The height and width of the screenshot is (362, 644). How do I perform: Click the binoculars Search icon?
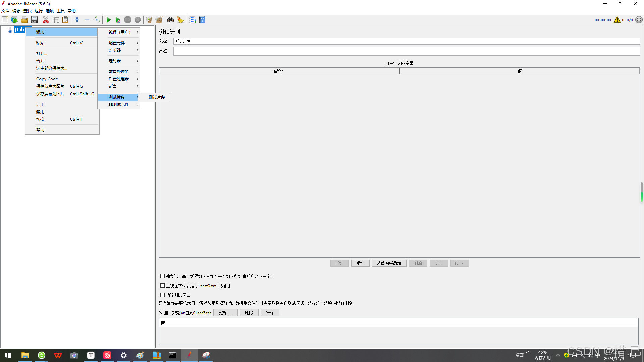(x=171, y=20)
